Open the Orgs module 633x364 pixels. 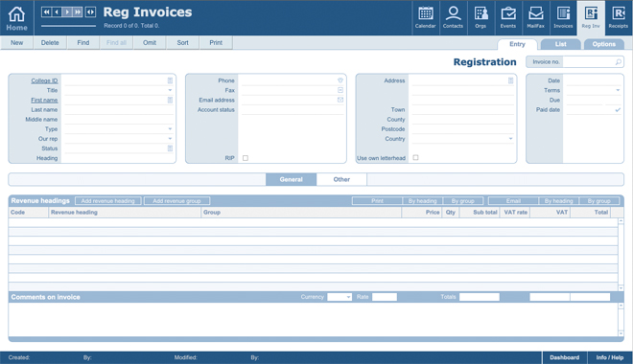pos(481,18)
